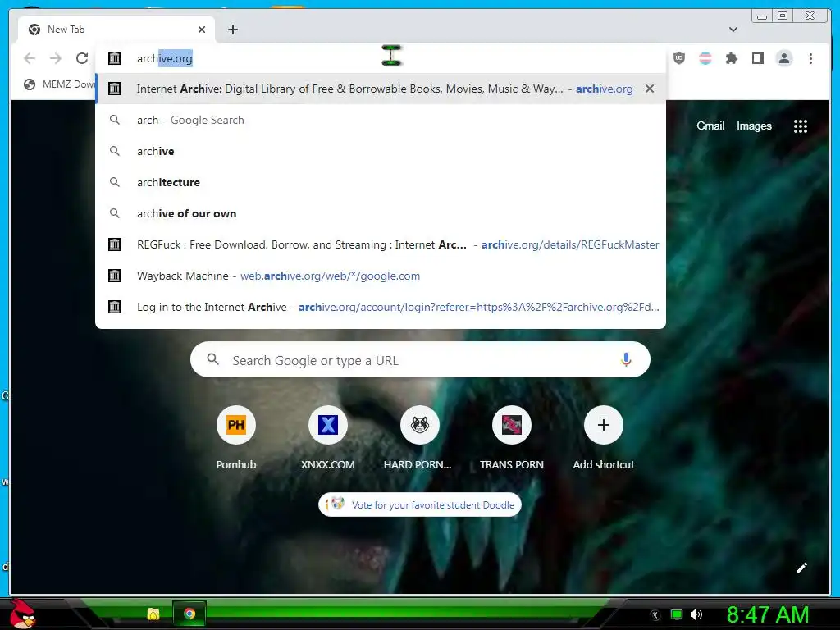Customize this page with pencil icon
Screen dimensions: 840x630
[x=801, y=568]
